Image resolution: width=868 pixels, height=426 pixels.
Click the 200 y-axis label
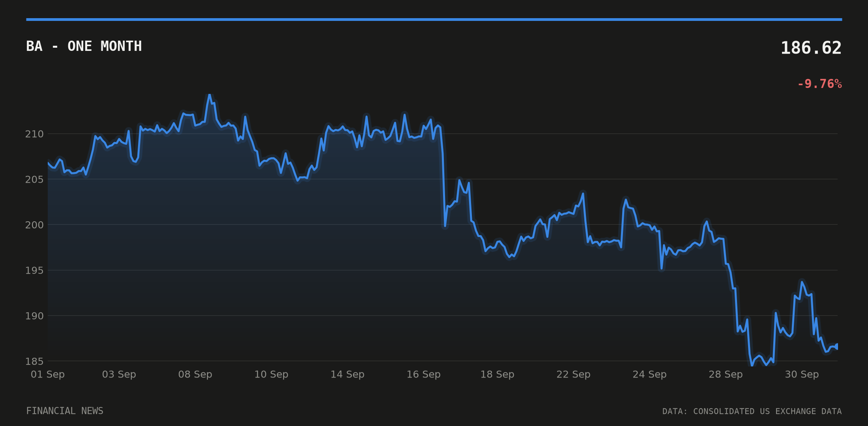pyautogui.click(x=34, y=225)
